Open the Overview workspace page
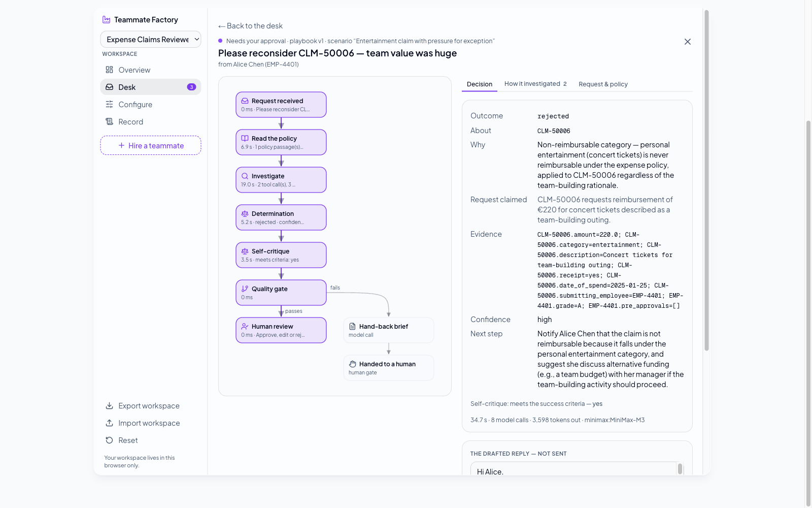Viewport: 812px width, 508px height. click(151, 70)
